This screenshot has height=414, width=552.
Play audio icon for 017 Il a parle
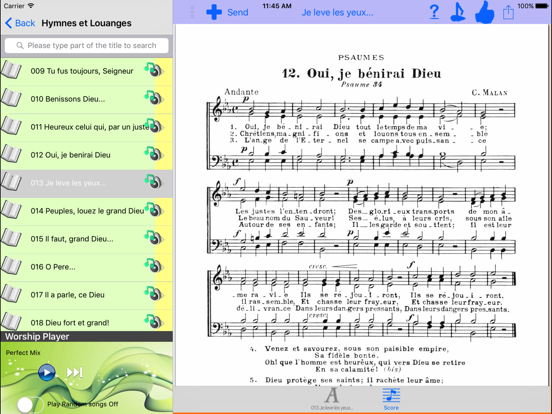pyautogui.click(x=154, y=294)
